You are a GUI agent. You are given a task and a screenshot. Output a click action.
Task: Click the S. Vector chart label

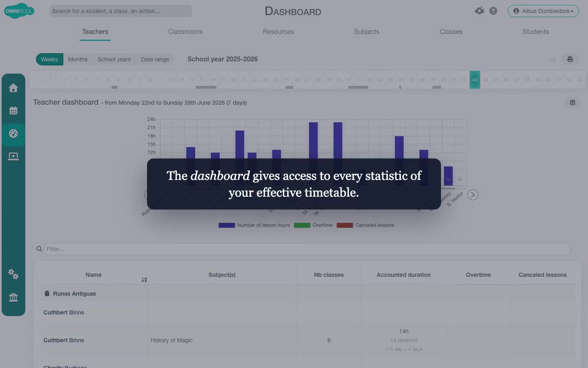[x=455, y=199]
